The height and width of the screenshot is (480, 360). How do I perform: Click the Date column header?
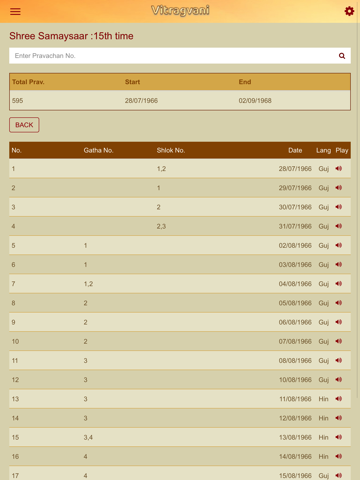295,150
